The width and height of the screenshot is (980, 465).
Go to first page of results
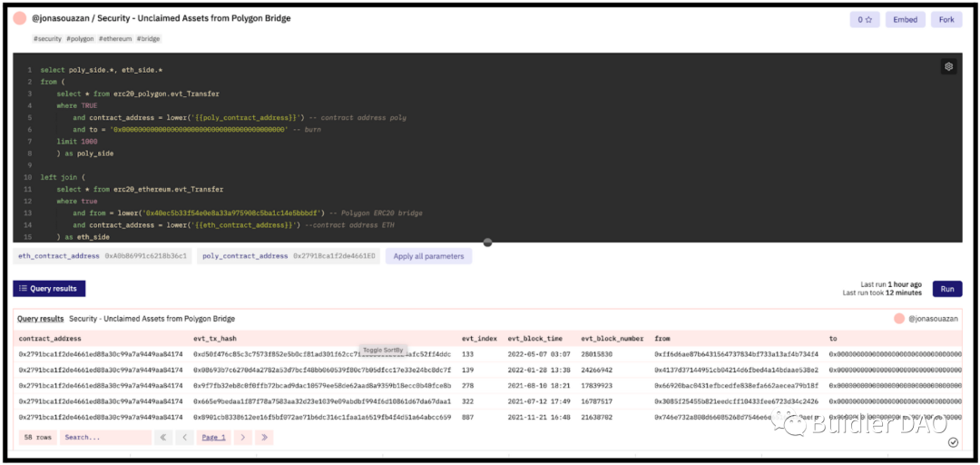(163, 437)
